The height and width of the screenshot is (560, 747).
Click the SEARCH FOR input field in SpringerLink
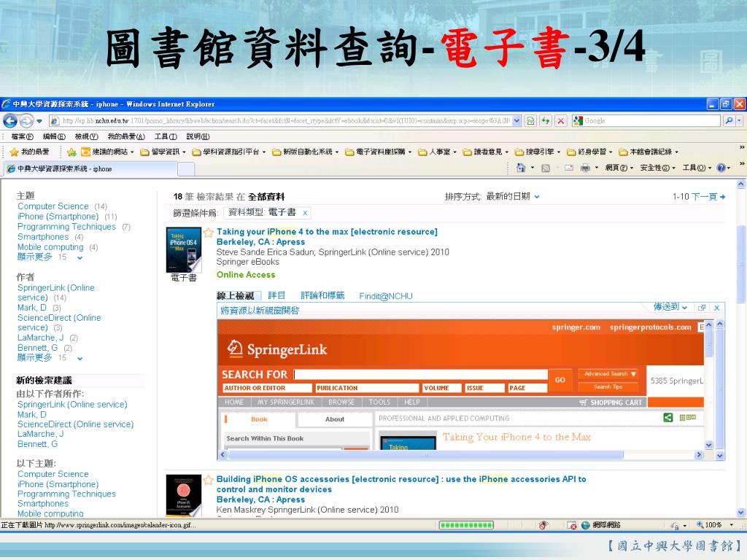pos(421,374)
